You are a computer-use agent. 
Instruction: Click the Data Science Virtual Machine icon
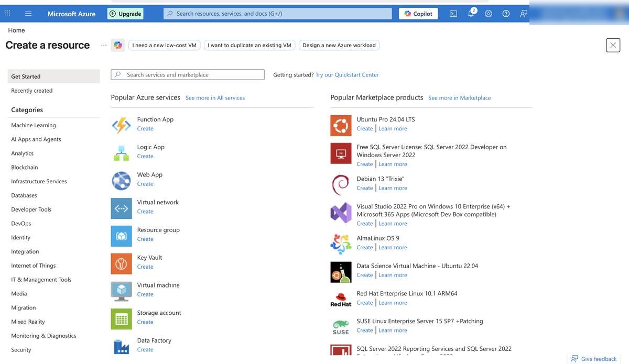(341, 272)
